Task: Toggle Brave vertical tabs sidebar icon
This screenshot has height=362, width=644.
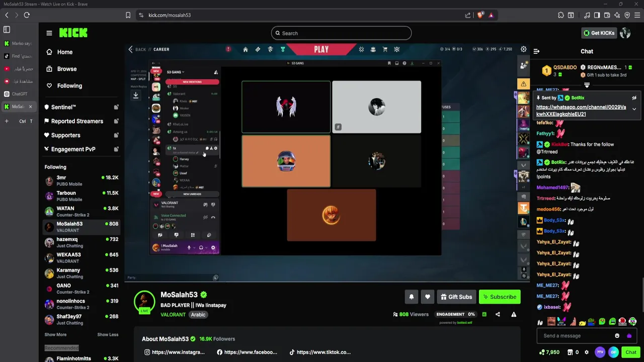Action: coord(7,30)
